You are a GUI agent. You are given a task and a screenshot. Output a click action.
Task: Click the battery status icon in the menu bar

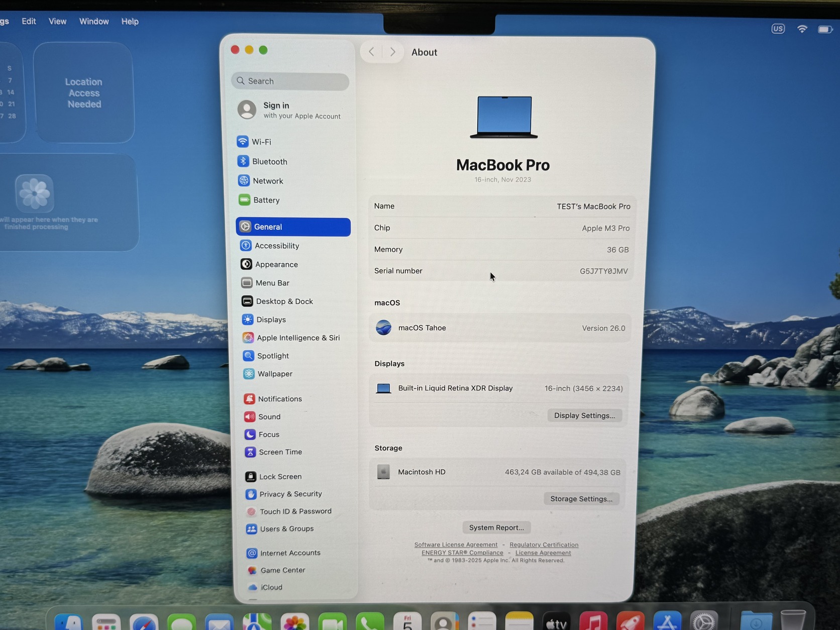[825, 30]
